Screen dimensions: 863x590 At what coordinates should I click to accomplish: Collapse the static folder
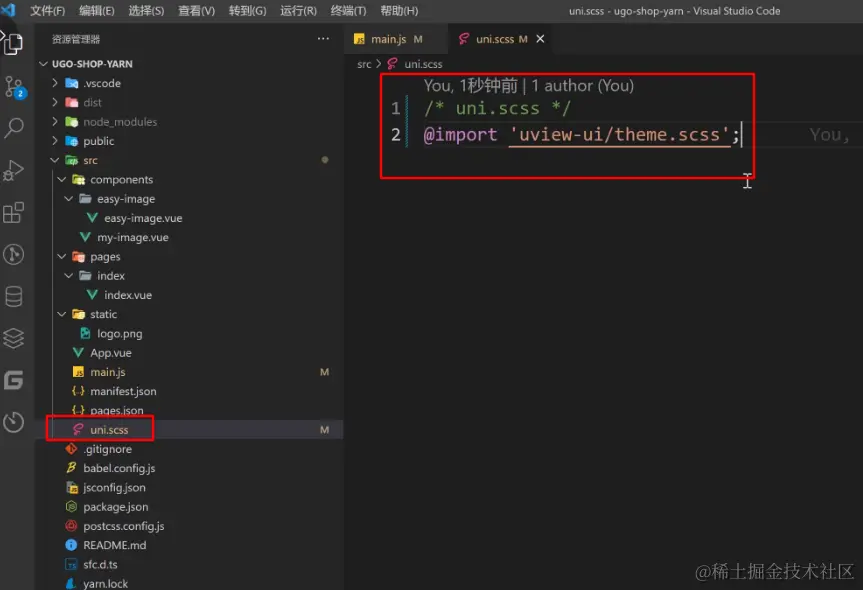(x=62, y=314)
